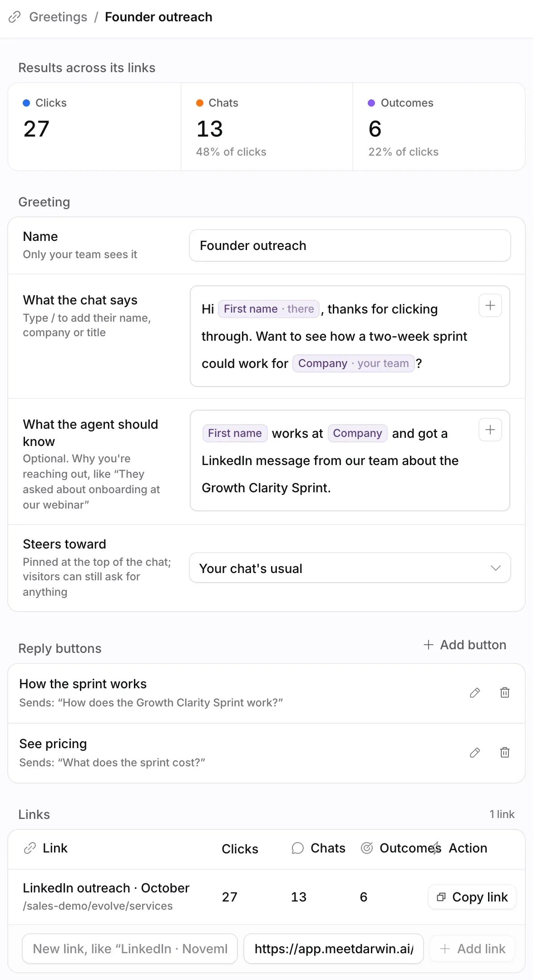Image resolution: width=533 pixels, height=980 pixels.
Task: Click the link icon beside Greetings breadcrumb
Action: click(x=15, y=17)
